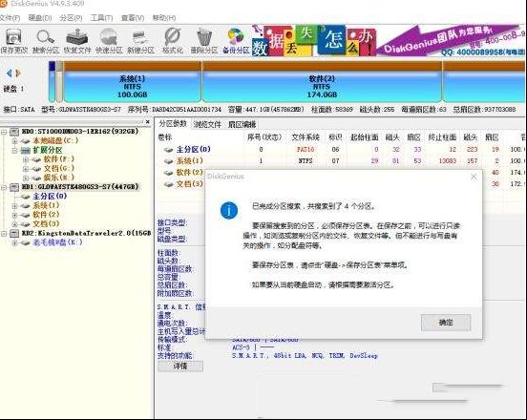Image resolution: width=527 pixels, height=420 pixels.
Task: Click the HD0 ST1000DM003 disk icon
Action: click(x=14, y=132)
